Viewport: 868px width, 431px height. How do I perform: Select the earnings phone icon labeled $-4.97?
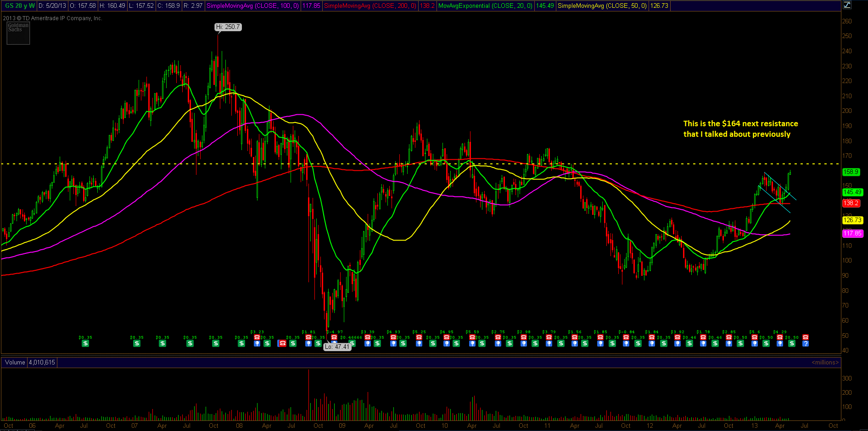point(334,337)
